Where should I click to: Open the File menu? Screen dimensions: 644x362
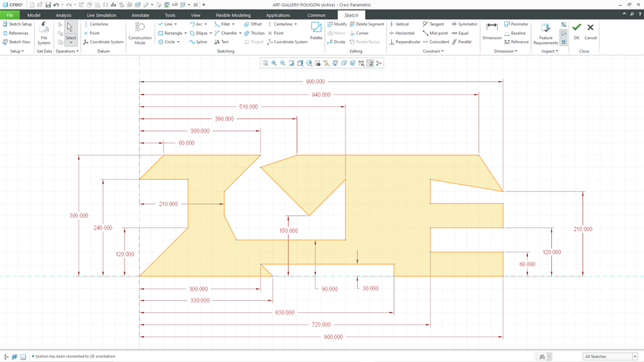click(x=10, y=15)
